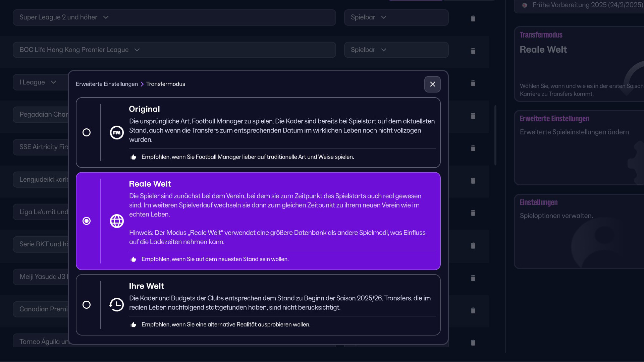Click the globe icon for Reale Welt
Viewport: 644px width, 362px height.
coord(117,221)
